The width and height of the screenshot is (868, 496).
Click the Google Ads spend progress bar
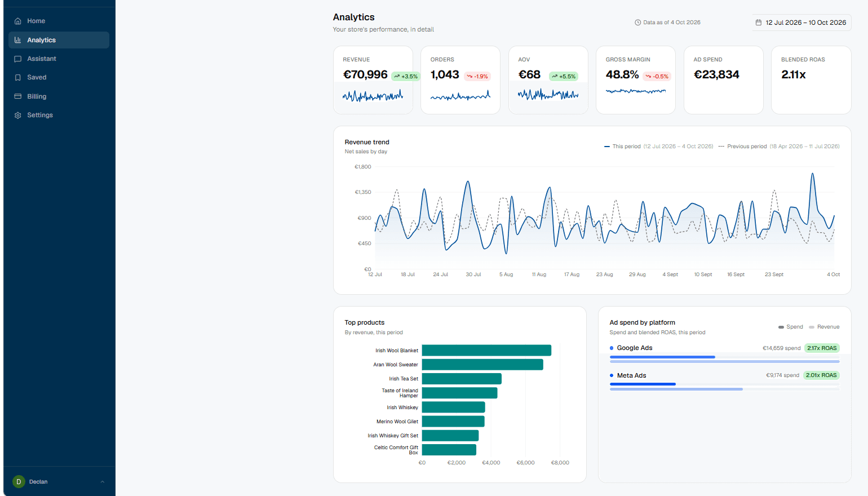[x=662, y=357]
